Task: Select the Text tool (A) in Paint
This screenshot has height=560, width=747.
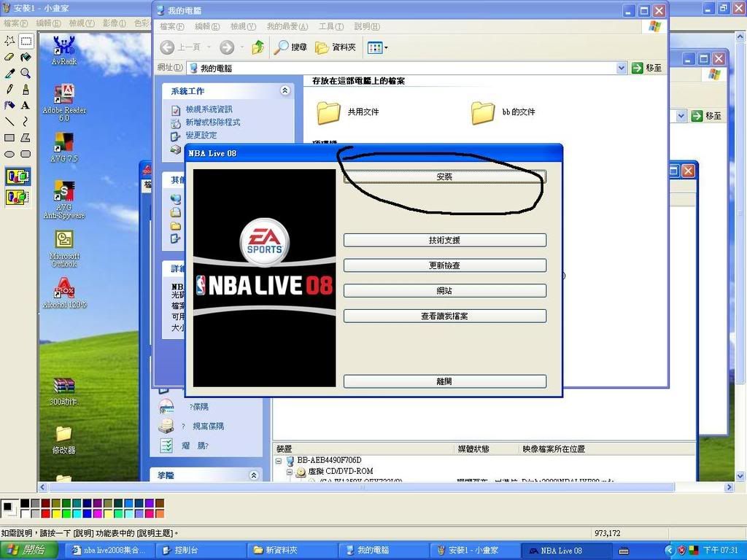Action: pos(26,105)
